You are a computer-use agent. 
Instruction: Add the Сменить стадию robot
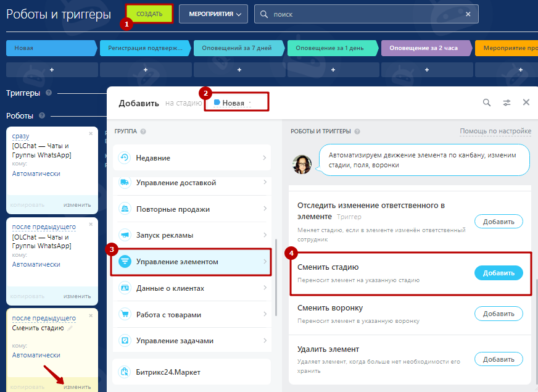[498, 273]
